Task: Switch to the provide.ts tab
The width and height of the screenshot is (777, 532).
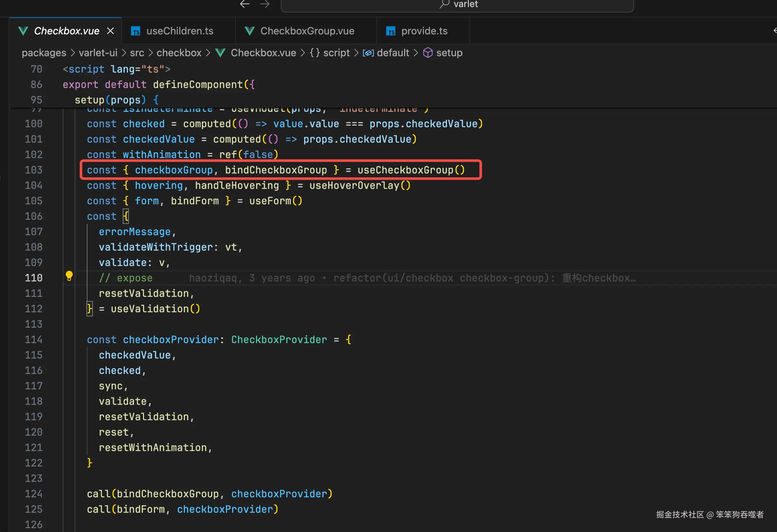Action: (424, 31)
